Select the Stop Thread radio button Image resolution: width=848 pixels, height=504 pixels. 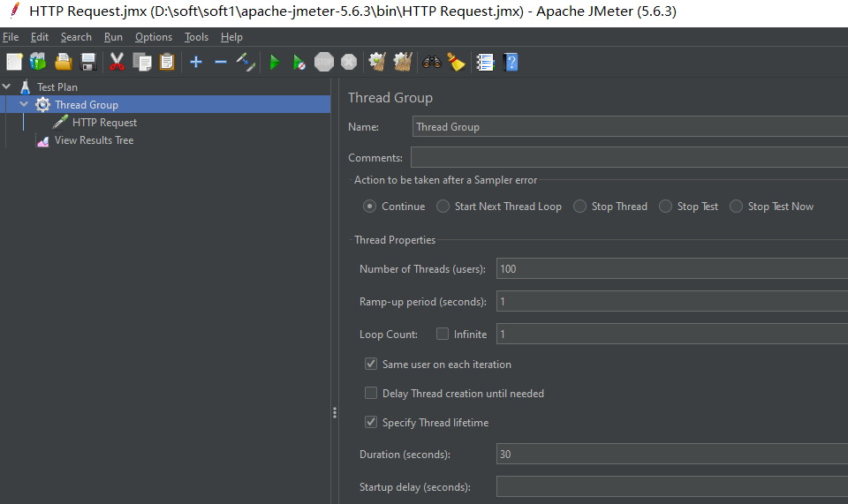(579, 207)
